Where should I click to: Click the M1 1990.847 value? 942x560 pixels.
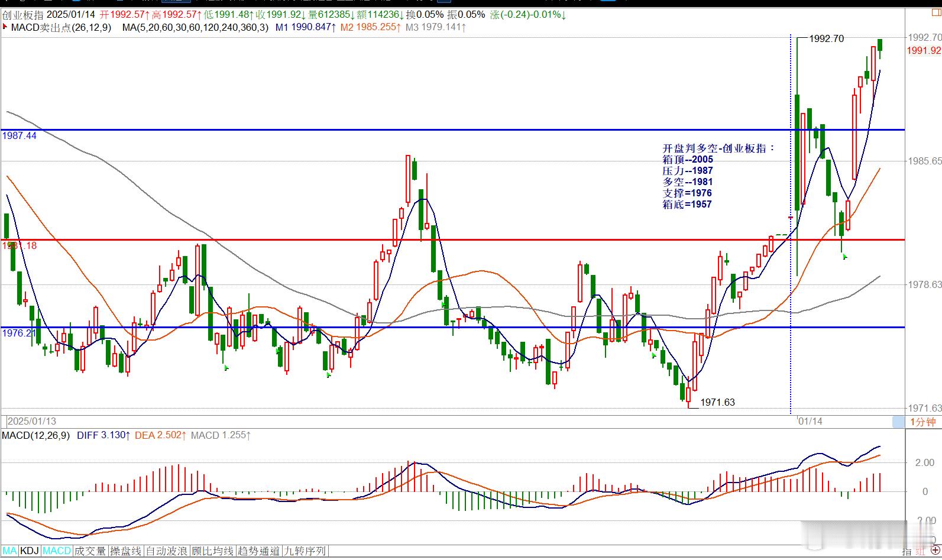(306, 27)
